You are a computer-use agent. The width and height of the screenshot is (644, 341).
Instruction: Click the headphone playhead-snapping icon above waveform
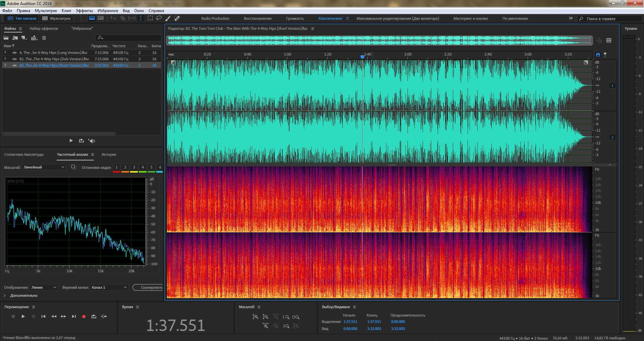tap(598, 55)
